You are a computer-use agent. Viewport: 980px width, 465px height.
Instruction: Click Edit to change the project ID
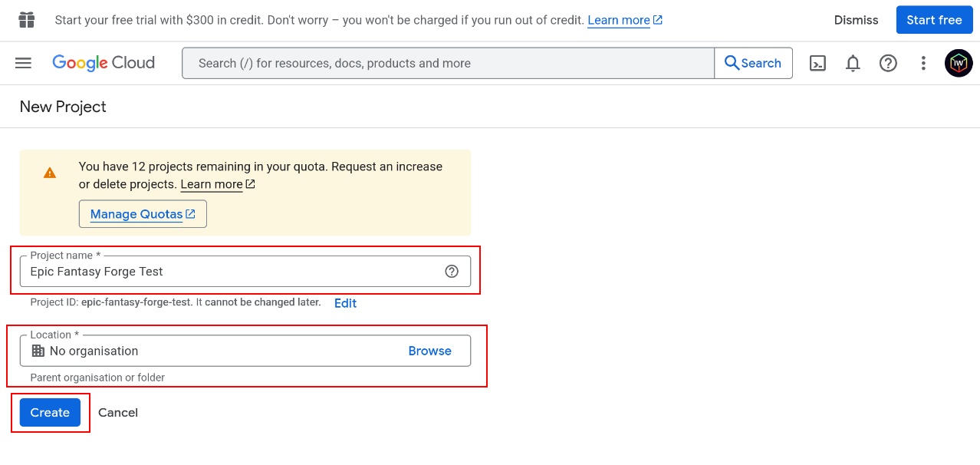click(344, 303)
